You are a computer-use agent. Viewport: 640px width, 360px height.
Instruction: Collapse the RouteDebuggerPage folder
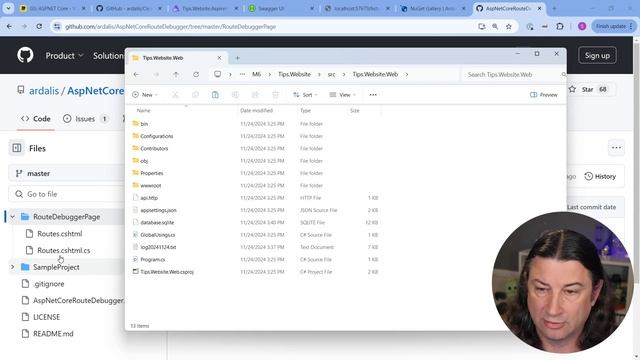point(12,217)
